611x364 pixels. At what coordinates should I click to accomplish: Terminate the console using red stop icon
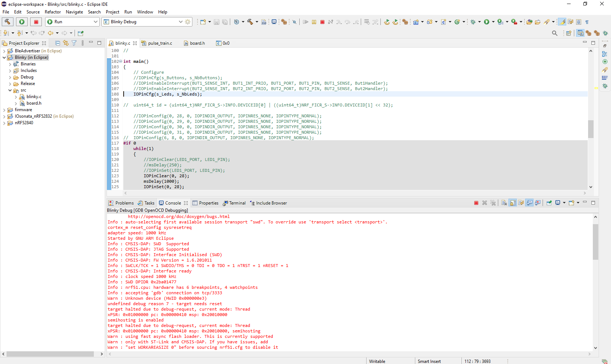pyautogui.click(x=476, y=203)
